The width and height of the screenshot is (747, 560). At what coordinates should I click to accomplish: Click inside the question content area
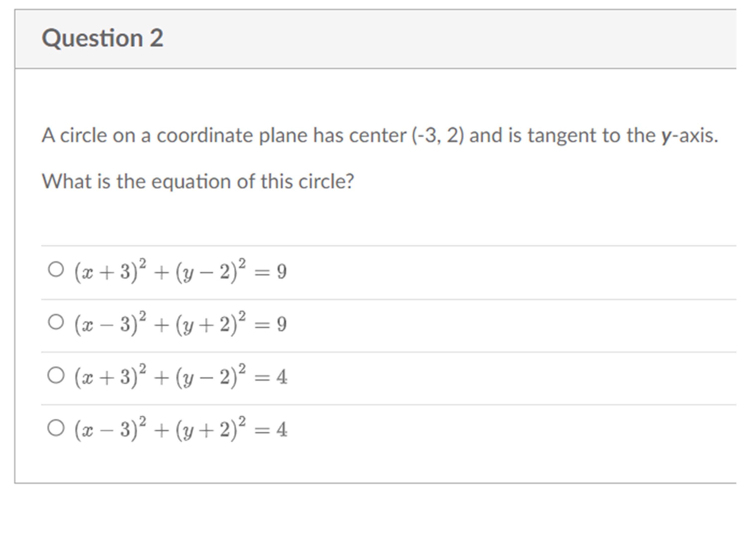click(x=372, y=216)
